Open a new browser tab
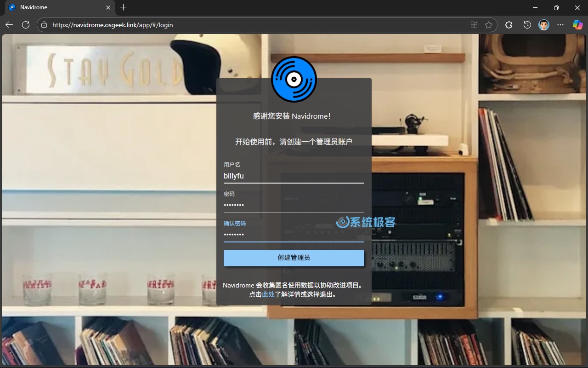 click(x=123, y=7)
